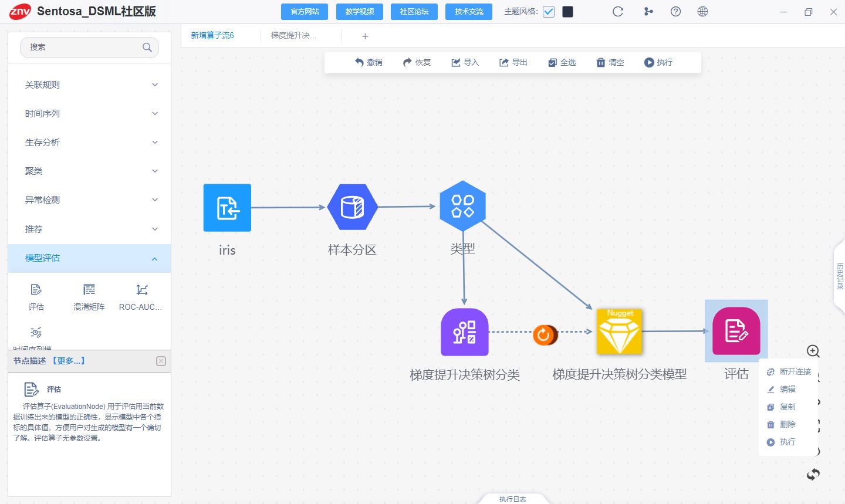Close the node description panel
The width and height of the screenshot is (845, 504).
coord(161,361)
